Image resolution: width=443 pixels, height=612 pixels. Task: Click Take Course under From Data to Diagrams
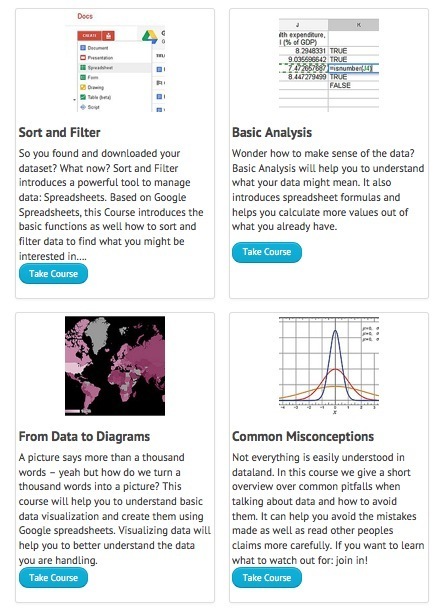(53, 578)
